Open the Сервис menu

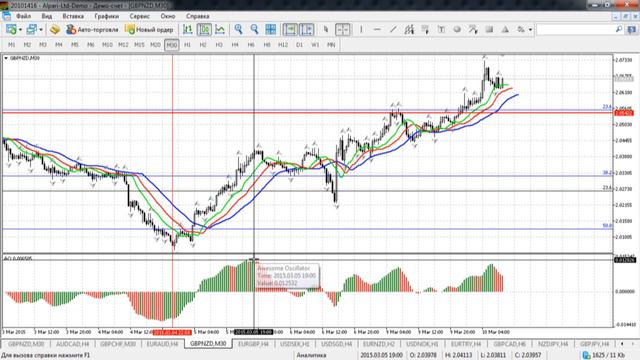click(140, 16)
